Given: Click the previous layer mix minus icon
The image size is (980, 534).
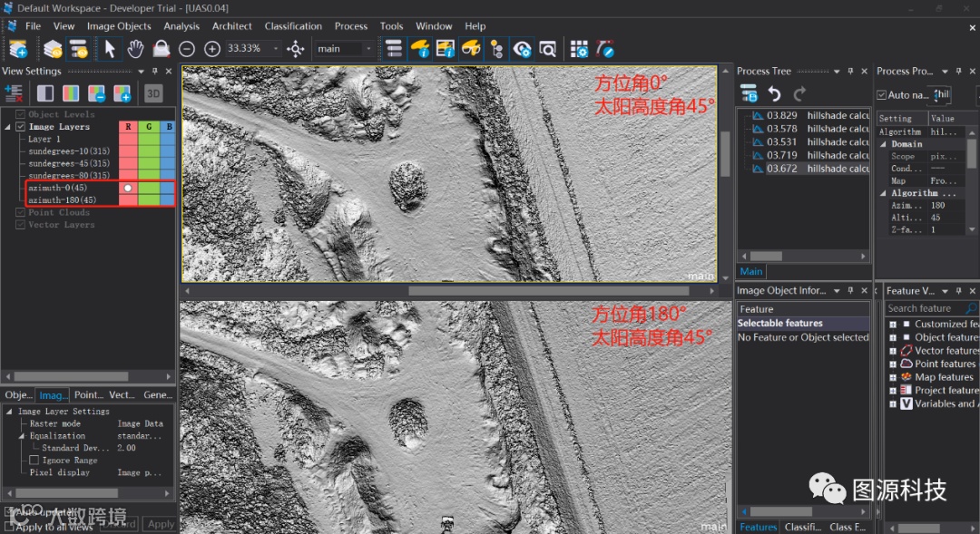Looking at the screenshot, I should (x=96, y=93).
